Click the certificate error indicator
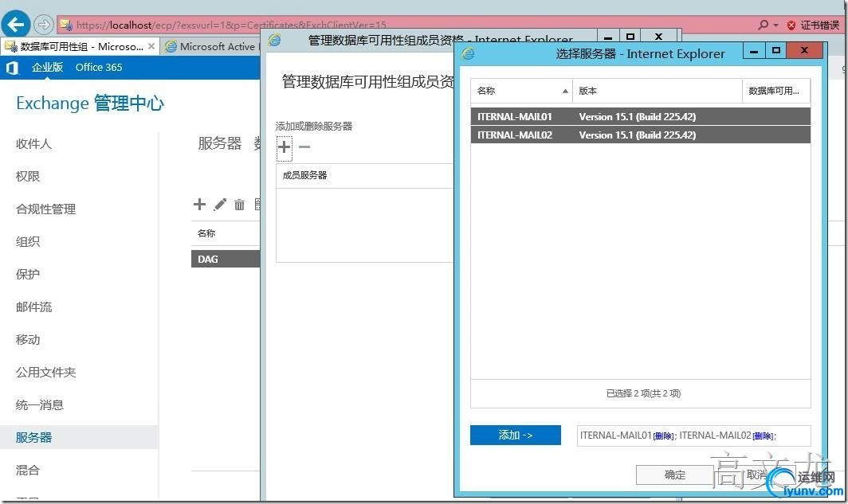The image size is (848, 504). 814,25
